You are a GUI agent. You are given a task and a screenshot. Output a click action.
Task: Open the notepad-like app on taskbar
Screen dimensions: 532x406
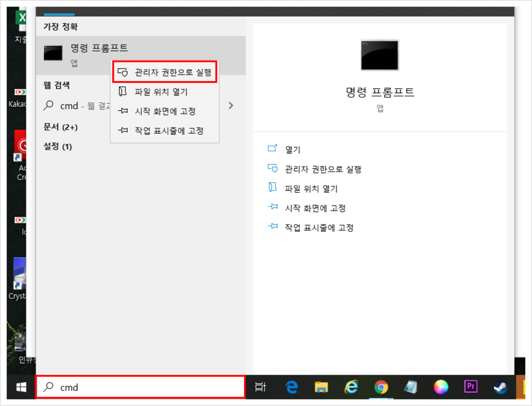tap(410, 387)
